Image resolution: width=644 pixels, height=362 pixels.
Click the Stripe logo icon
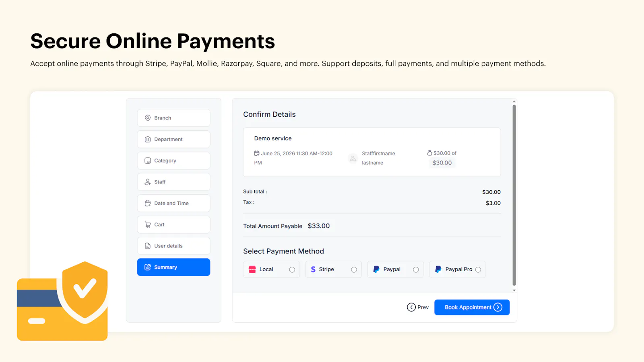(313, 269)
